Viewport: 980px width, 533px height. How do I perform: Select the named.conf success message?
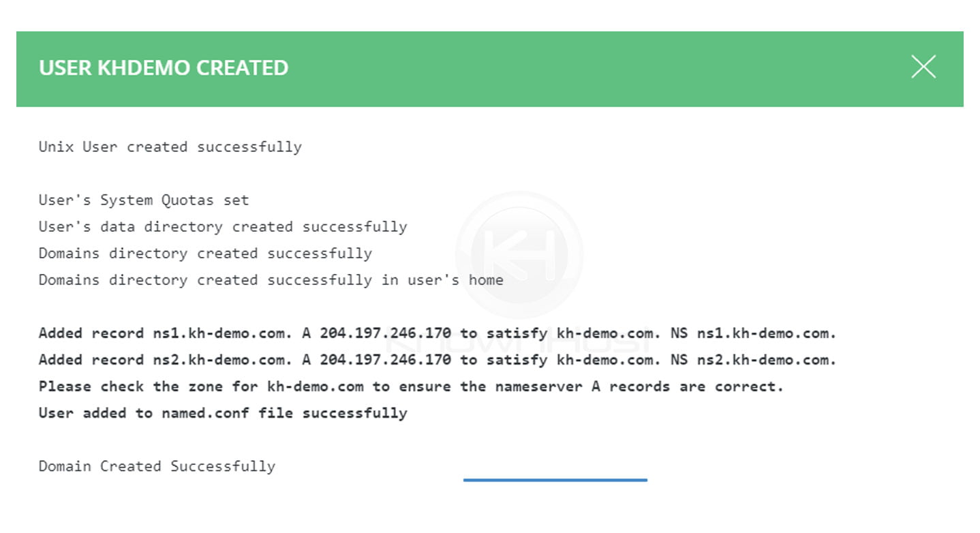[222, 412]
